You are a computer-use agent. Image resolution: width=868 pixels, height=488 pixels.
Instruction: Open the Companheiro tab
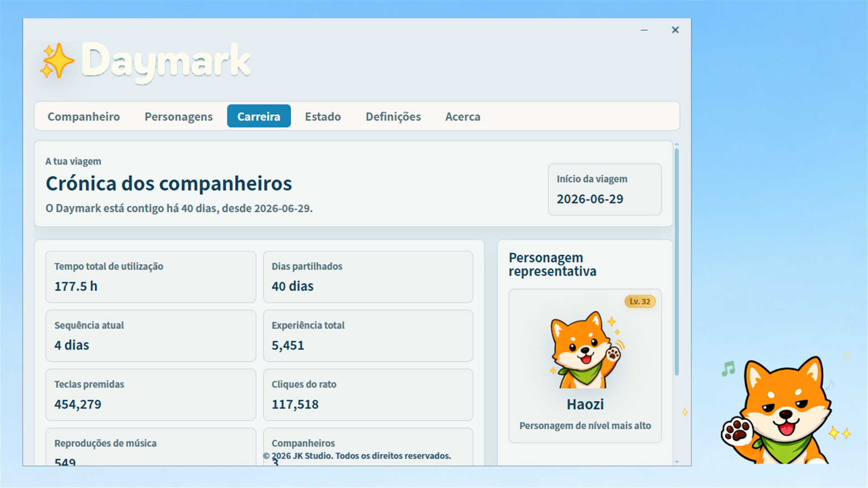84,116
